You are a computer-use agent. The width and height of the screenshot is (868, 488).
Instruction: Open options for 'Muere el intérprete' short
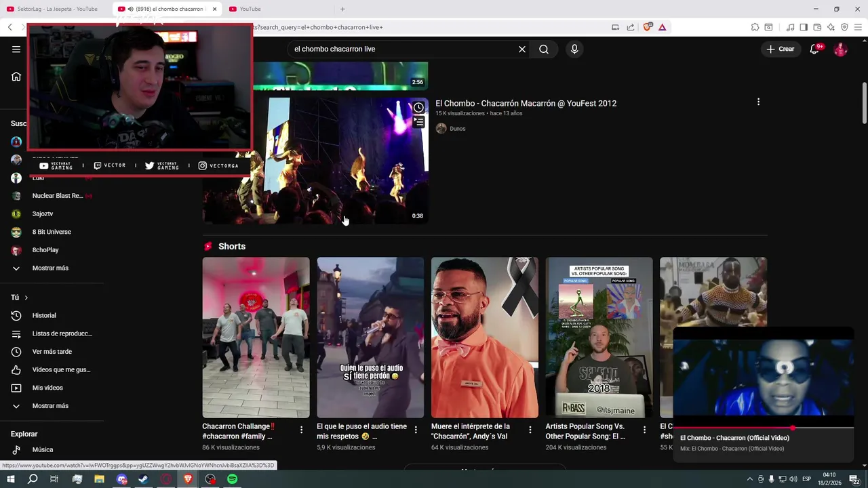click(x=530, y=430)
